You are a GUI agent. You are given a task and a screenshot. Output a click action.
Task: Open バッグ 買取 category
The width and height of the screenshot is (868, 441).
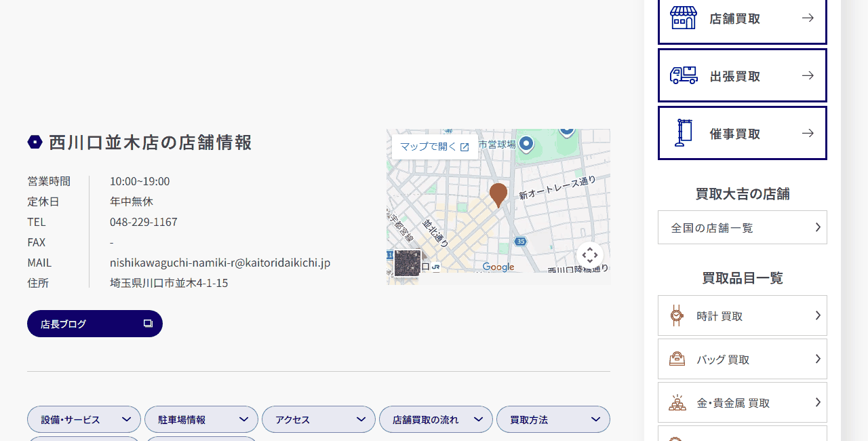pos(743,359)
